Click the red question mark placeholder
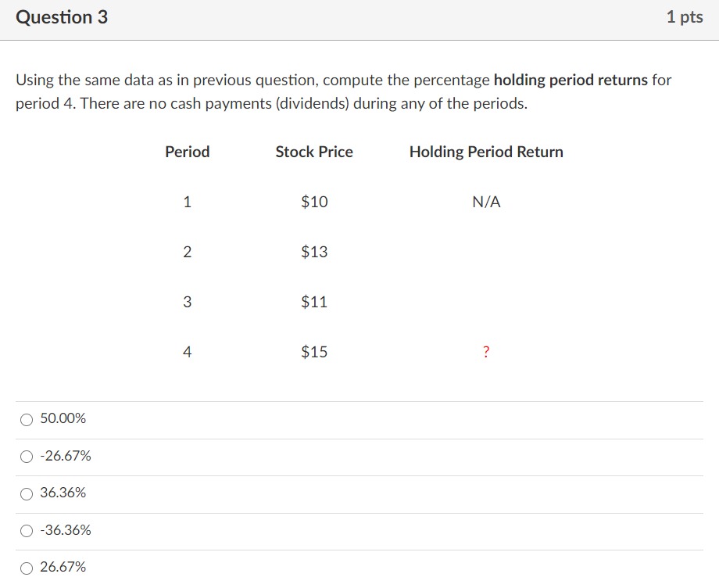Screen dimensions: 719x588 (x=485, y=352)
